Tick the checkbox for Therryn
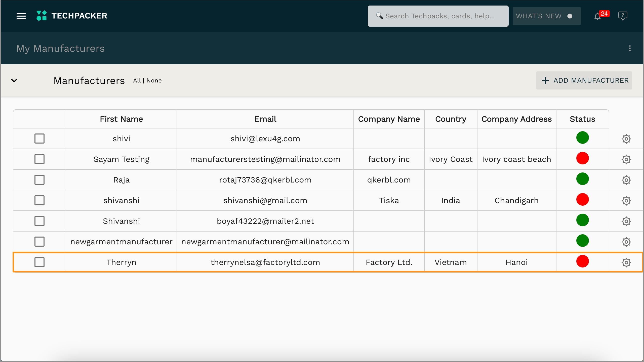Image resolution: width=644 pixels, height=362 pixels. coord(39,262)
